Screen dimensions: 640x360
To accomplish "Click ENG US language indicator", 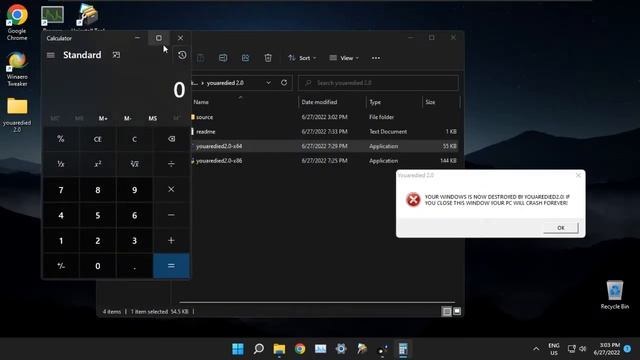I will click(x=554, y=349).
